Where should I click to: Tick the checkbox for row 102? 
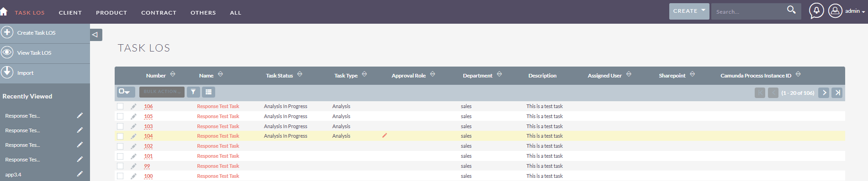(120, 146)
